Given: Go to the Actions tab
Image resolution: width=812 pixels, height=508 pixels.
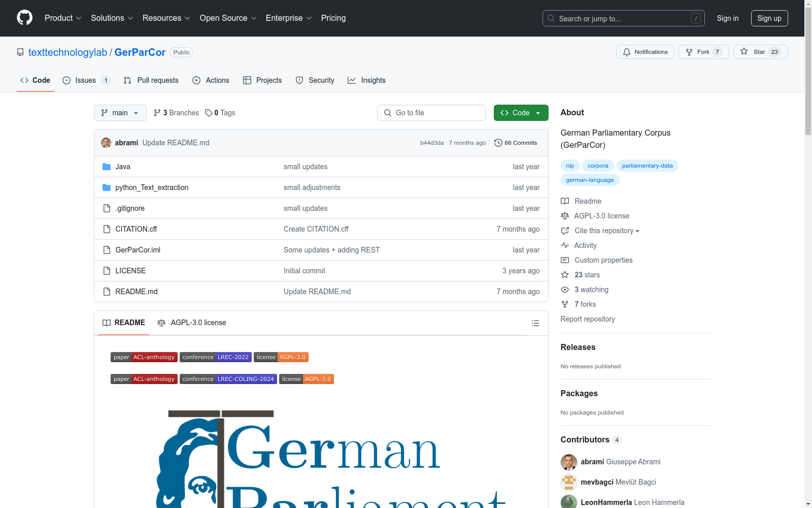Looking at the screenshot, I should (211, 80).
